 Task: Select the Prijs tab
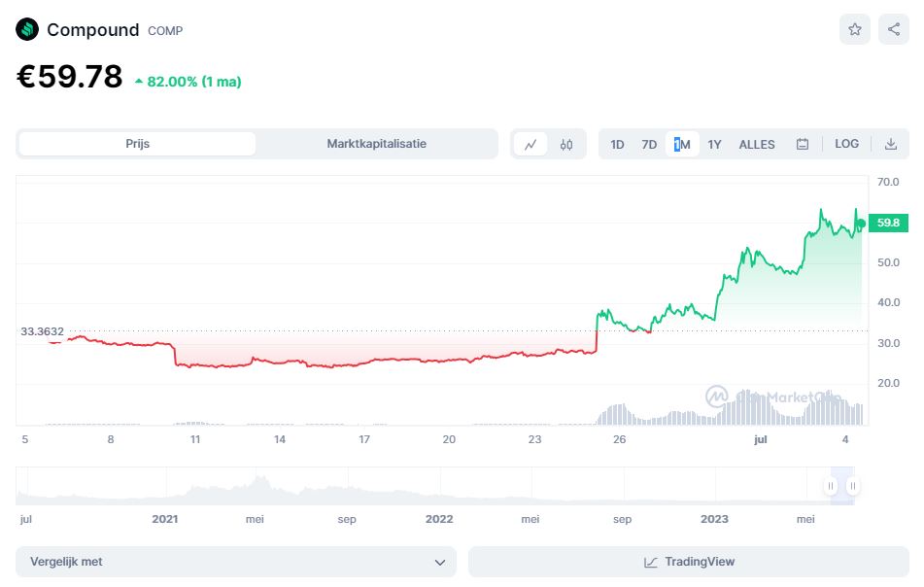click(x=137, y=144)
